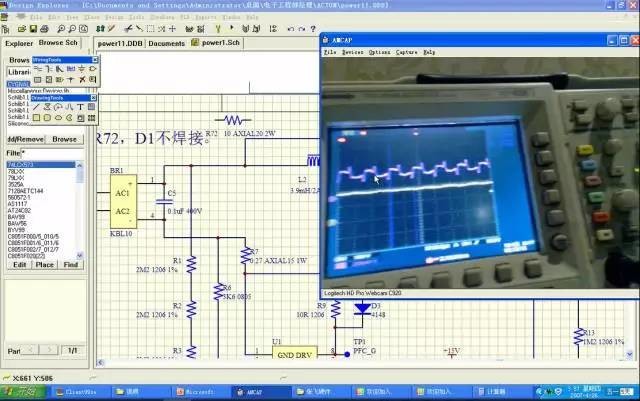Switch to the Explorer panel tab
The width and height of the screenshot is (640, 401).
pyautogui.click(x=18, y=43)
